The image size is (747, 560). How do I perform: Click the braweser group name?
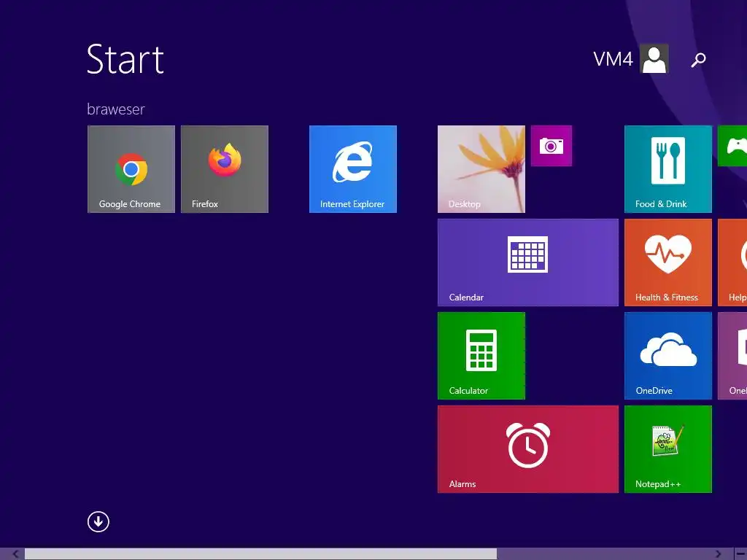point(116,109)
